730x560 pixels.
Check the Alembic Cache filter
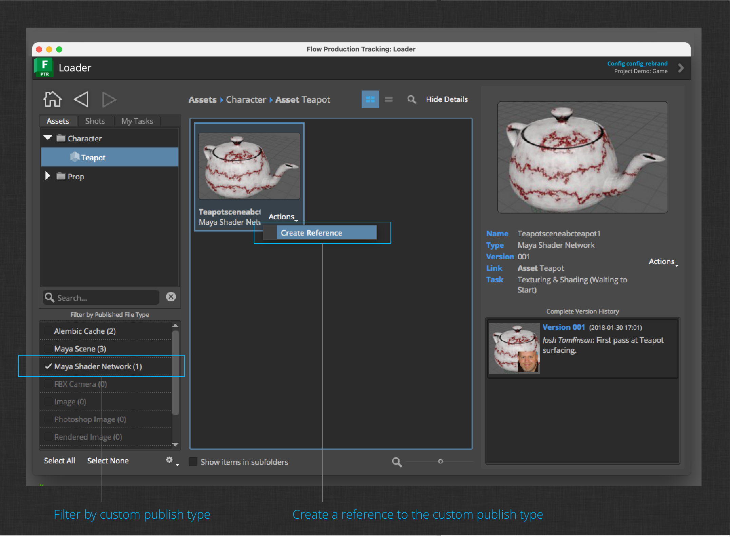point(48,331)
